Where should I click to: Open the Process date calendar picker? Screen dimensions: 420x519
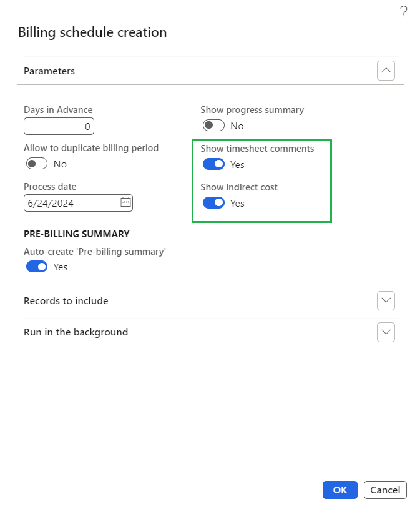125,202
